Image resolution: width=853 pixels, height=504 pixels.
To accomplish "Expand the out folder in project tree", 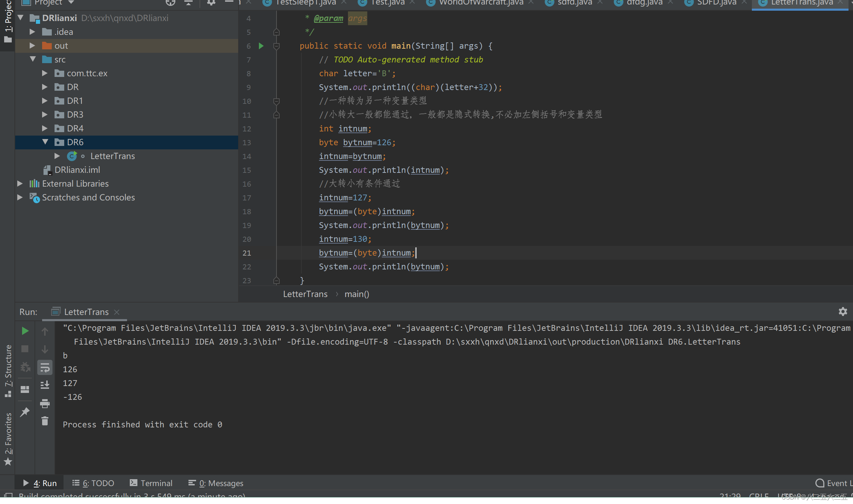I will coord(32,46).
